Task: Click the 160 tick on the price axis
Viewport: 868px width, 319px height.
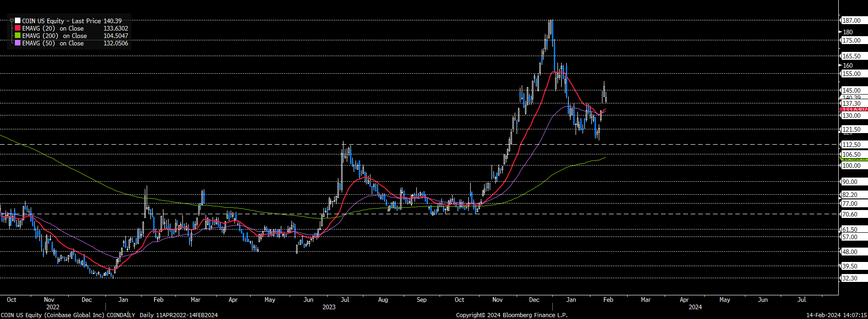Action: pos(848,65)
